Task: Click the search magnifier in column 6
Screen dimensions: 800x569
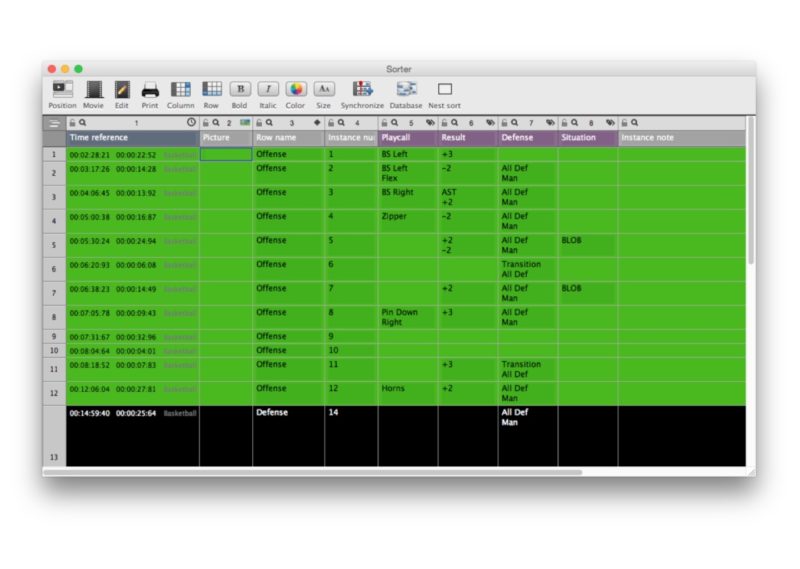Action: pos(455,122)
